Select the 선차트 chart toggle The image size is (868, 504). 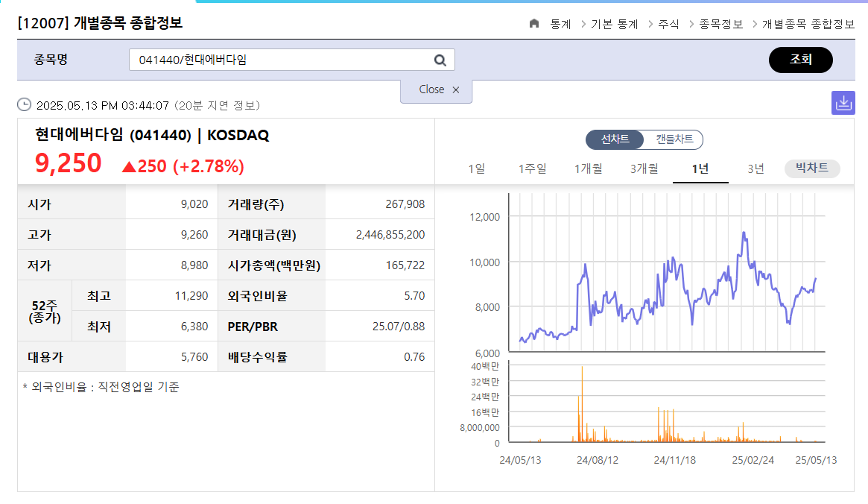tap(614, 139)
